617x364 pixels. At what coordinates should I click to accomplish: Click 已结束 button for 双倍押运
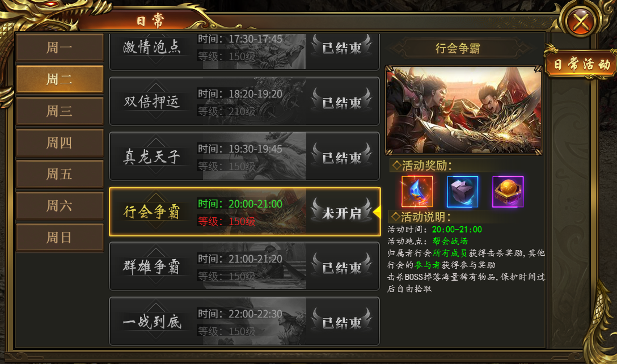pyautogui.click(x=341, y=102)
